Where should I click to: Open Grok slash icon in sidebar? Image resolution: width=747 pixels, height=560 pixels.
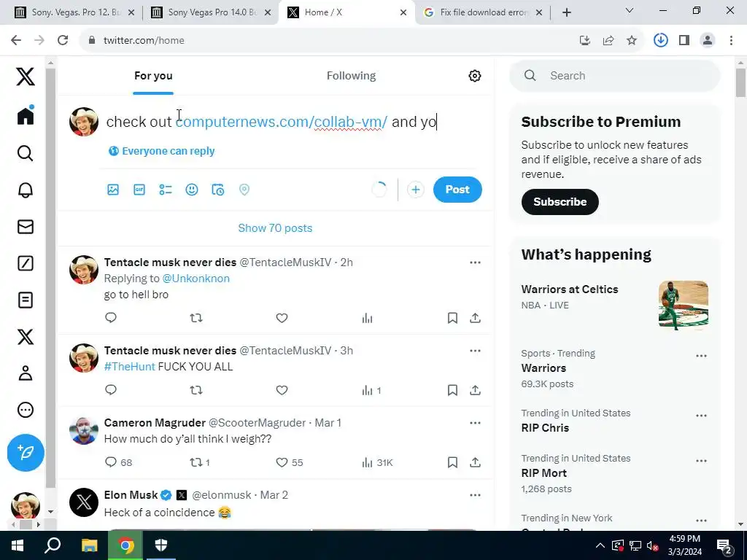[26, 263]
